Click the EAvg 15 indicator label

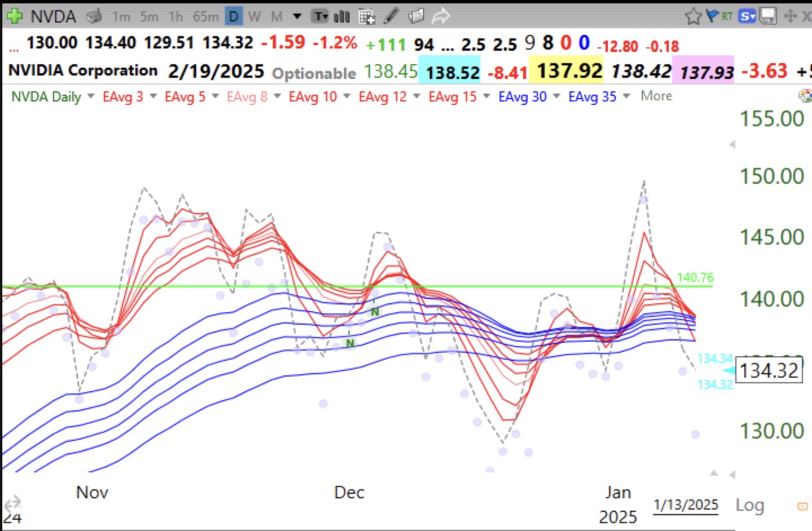click(x=452, y=97)
